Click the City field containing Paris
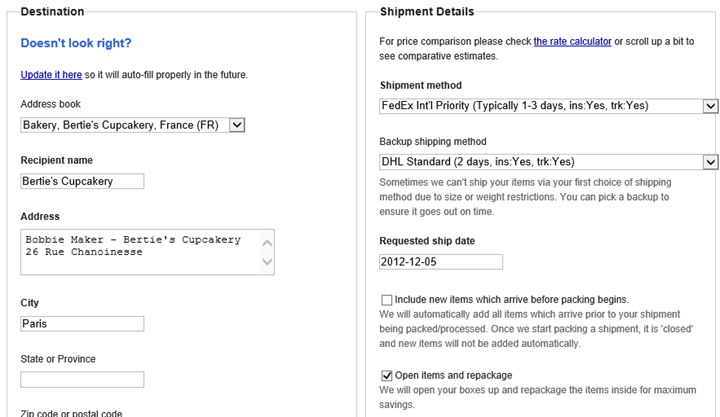Image resolution: width=720 pixels, height=417 pixels. (x=82, y=324)
